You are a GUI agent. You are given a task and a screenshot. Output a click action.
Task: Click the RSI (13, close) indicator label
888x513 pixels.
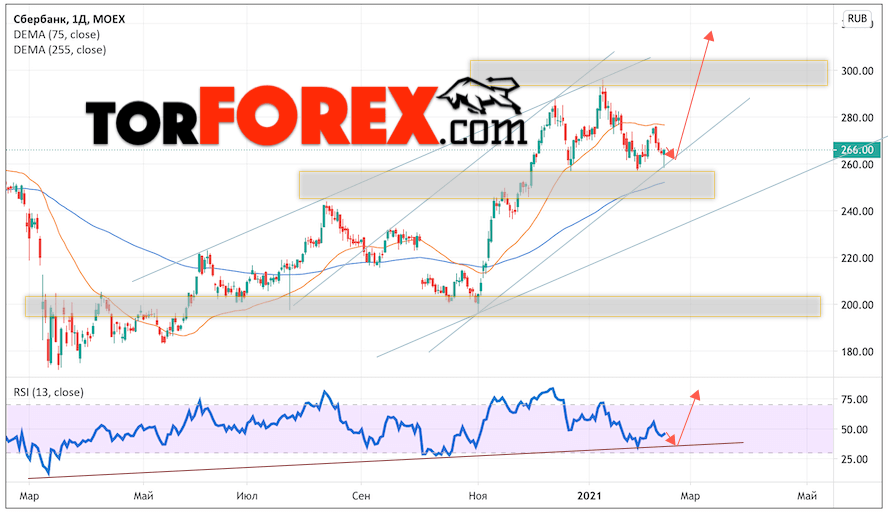tap(49, 392)
